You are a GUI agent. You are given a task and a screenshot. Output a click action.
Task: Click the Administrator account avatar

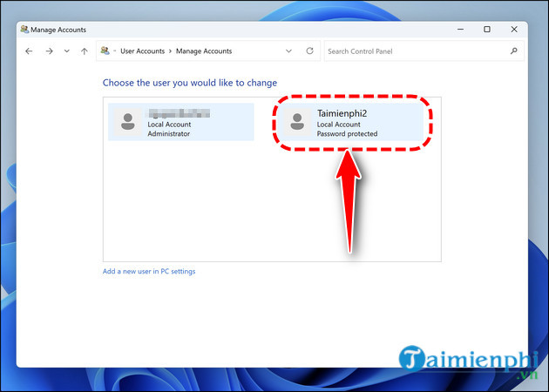pos(128,122)
